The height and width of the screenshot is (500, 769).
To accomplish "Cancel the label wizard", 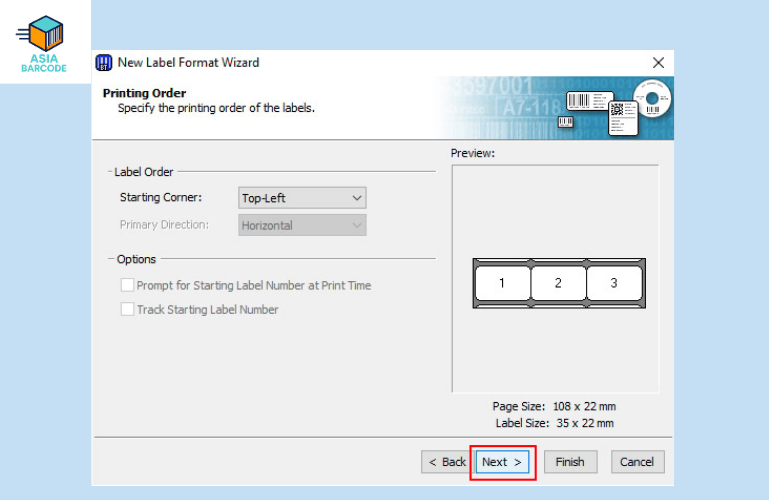I will (637, 462).
